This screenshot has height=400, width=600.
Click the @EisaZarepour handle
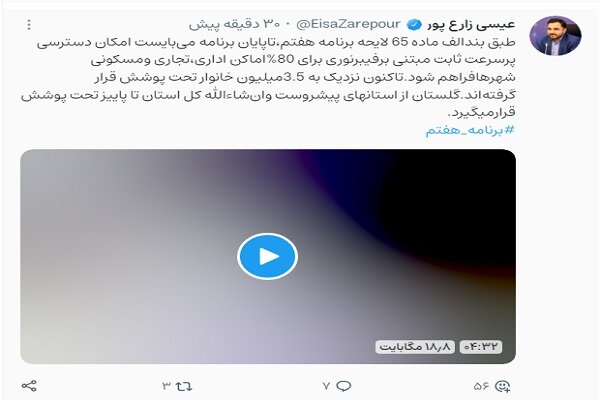(x=348, y=24)
